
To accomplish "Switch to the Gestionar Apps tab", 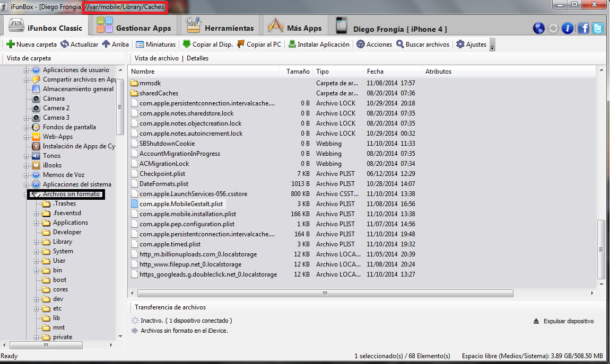I will pos(134,28).
